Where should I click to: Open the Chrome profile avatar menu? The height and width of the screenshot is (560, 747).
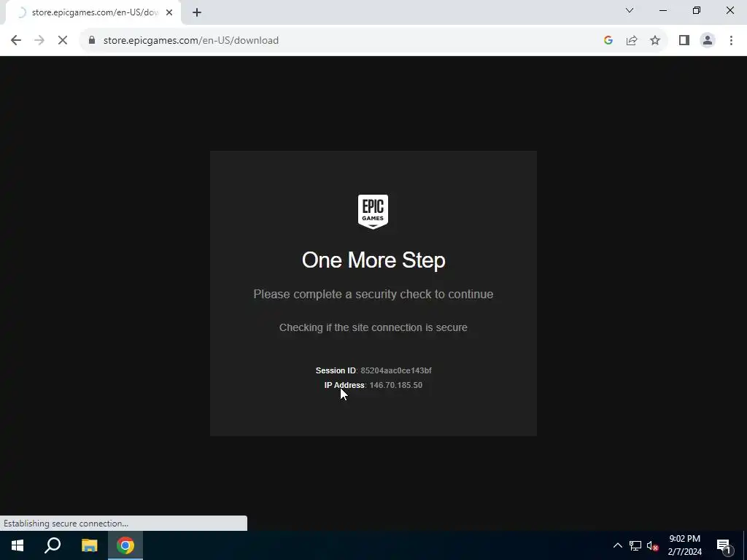[708, 41]
